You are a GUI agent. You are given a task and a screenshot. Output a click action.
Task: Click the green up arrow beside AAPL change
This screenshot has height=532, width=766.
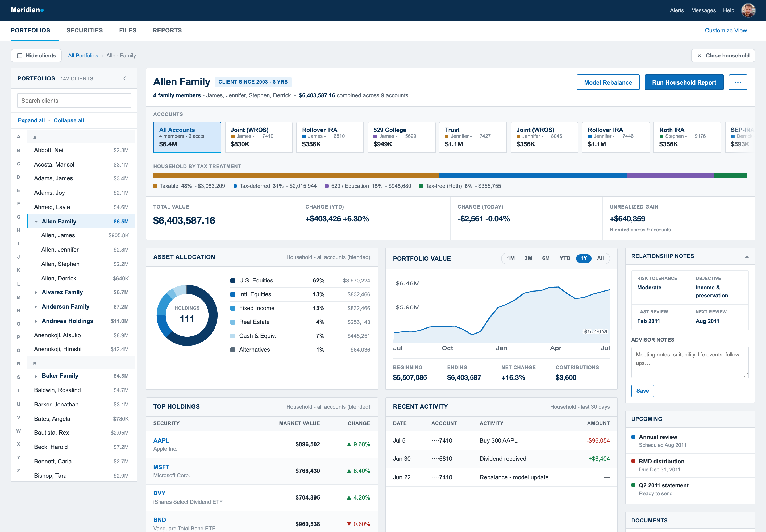[x=349, y=444]
